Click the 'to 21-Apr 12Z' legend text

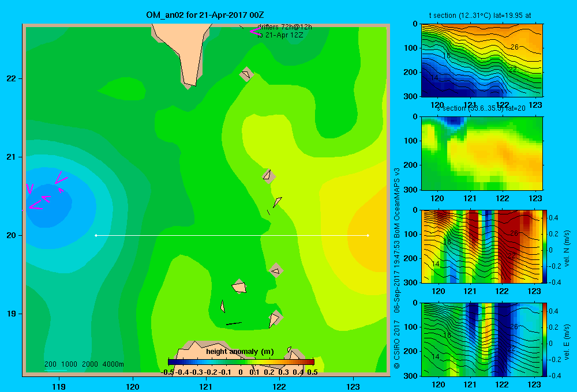(280, 35)
